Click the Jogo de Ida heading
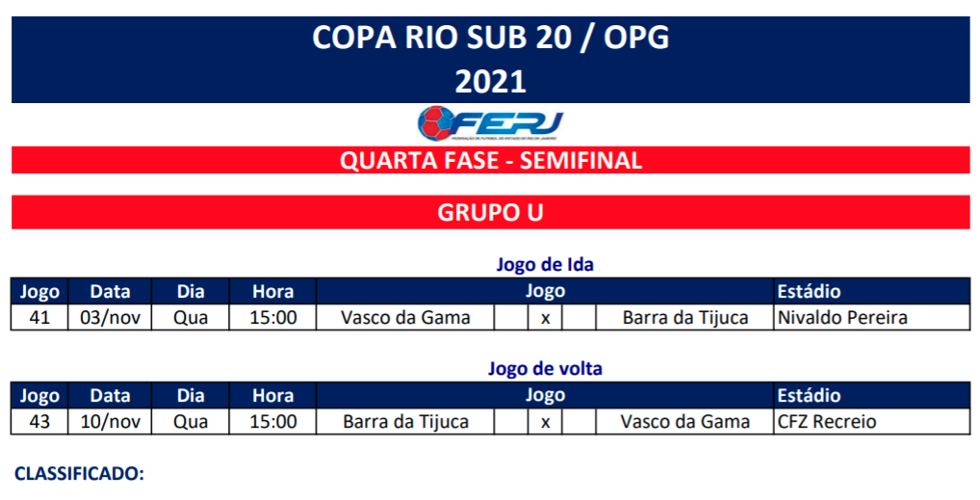Screen dimensions: 980x500 point(545,264)
